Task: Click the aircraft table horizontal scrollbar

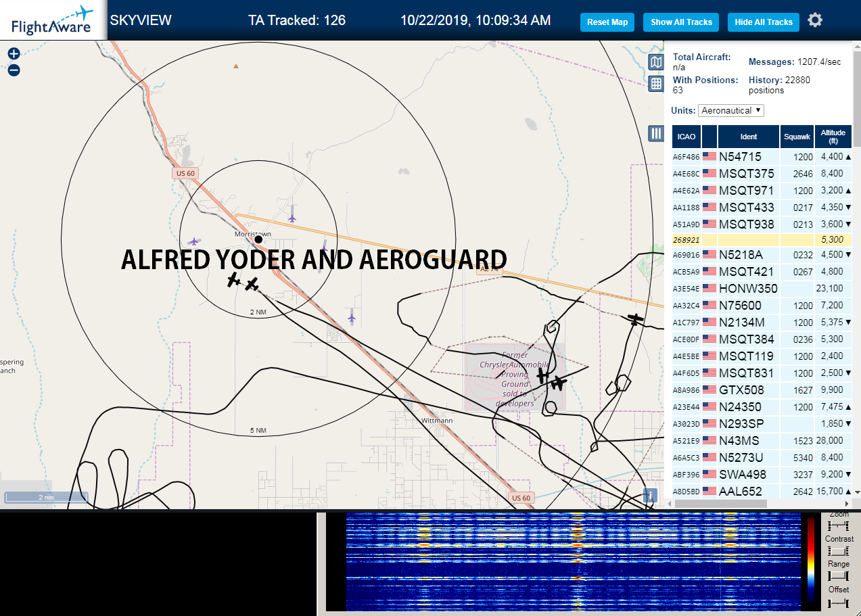Action: 720,504
